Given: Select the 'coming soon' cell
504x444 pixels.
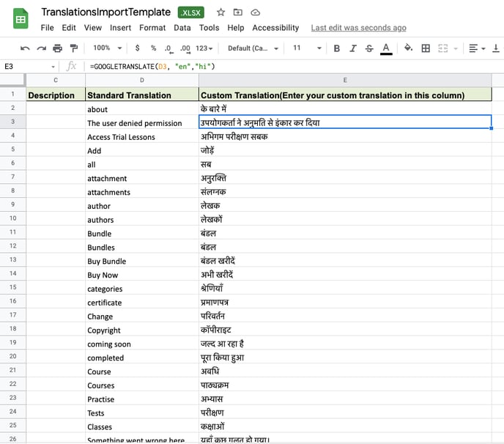Looking at the screenshot, I should pyautogui.click(x=142, y=343).
